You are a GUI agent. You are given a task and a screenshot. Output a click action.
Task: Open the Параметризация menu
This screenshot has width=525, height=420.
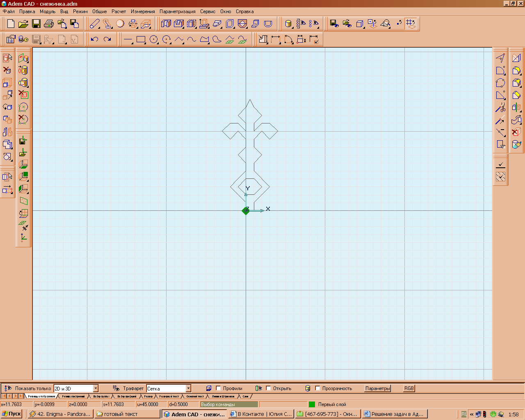point(177,11)
